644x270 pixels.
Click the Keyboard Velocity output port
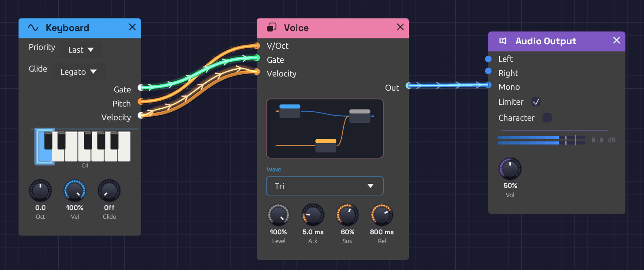point(140,115)
